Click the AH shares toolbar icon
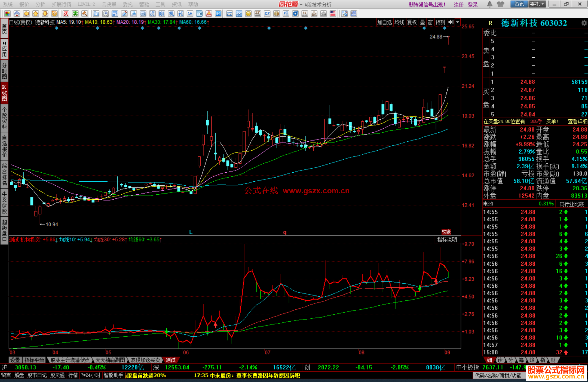 (x=190, y=14)
